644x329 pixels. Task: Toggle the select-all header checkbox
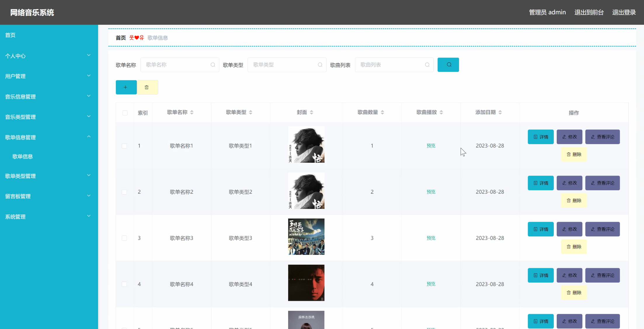click(125, 113)
